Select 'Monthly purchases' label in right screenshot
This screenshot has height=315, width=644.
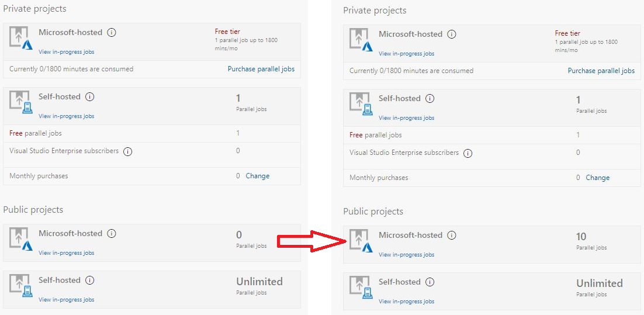(379, 178)
